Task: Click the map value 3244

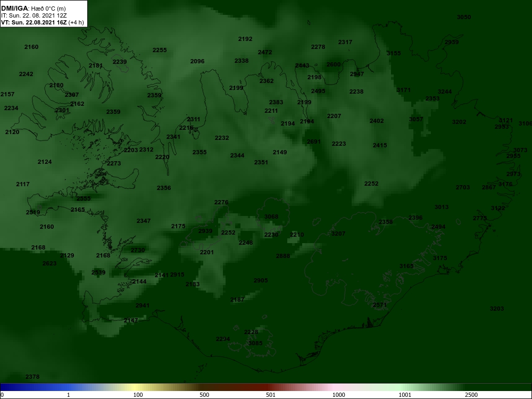Action: coord(445,92)
